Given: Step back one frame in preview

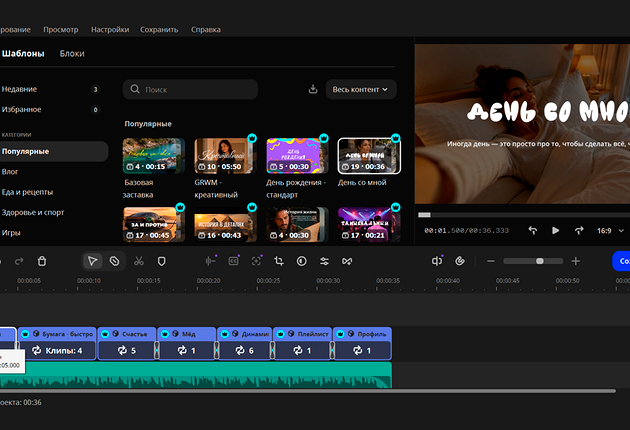Looking at the screenshot, I should coord(532,230).
